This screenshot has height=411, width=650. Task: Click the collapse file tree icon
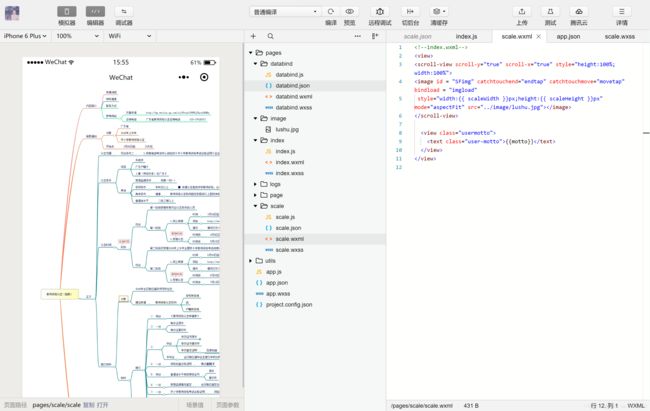(375, 36)
